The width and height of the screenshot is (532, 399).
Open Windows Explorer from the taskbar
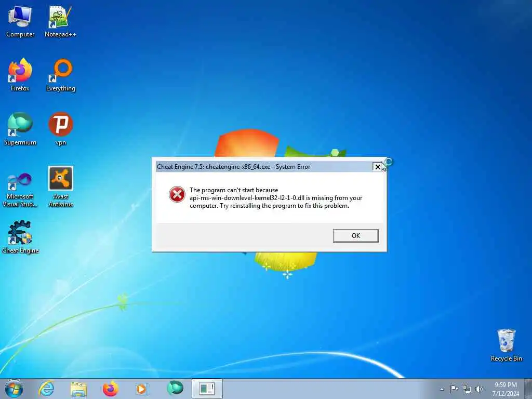click(78, 389)
